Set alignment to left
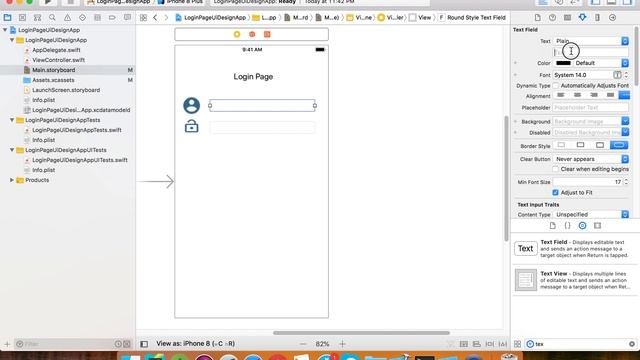This screenshot has height=360, width=640. point(561,96)
